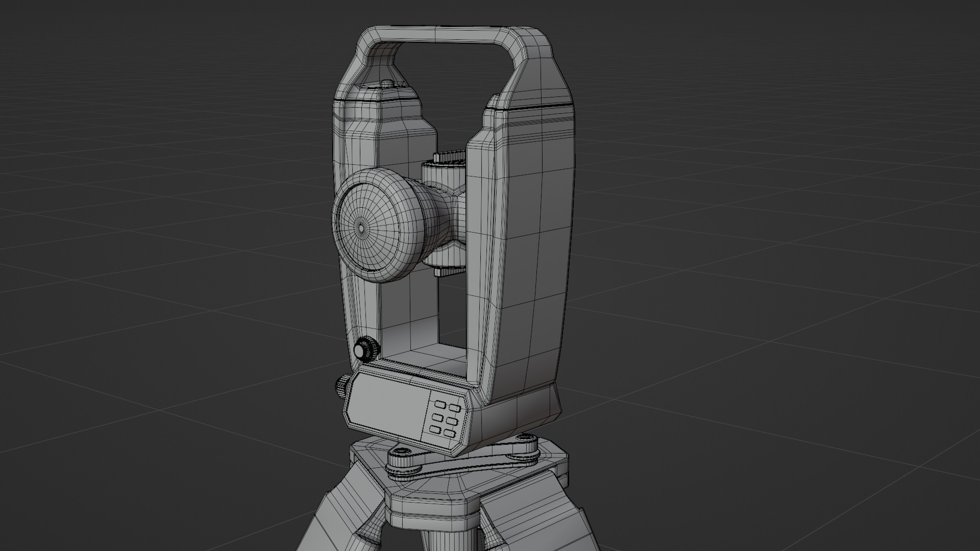Click the blank display screen on the control panel
The image size is (980, 551).
click(386, 406)
